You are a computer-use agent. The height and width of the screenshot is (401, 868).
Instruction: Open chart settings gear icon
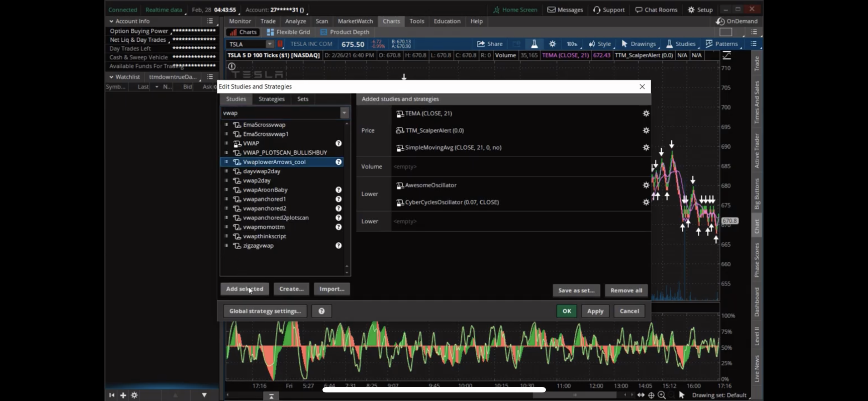552,44
